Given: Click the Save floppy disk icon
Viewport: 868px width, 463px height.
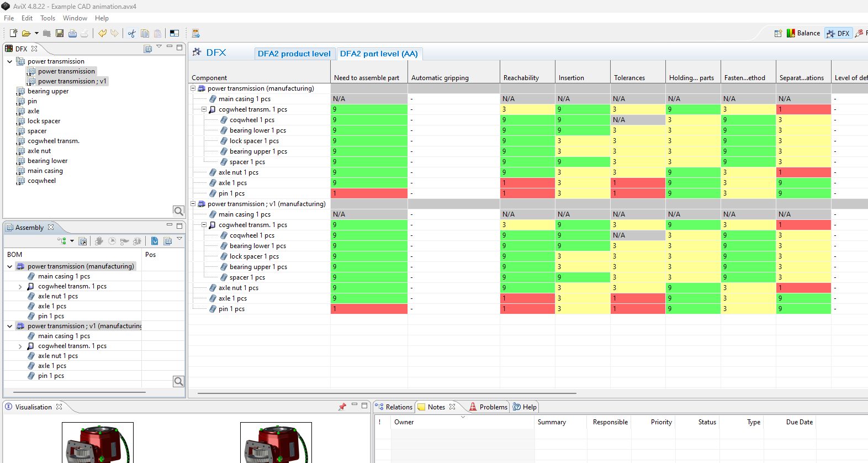Looking at the screenshot, I should tap(60, 33).
